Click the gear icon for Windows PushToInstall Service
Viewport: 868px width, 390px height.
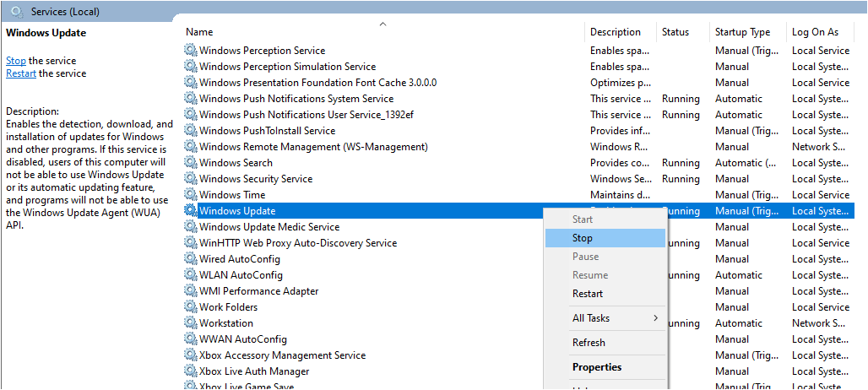191,131
